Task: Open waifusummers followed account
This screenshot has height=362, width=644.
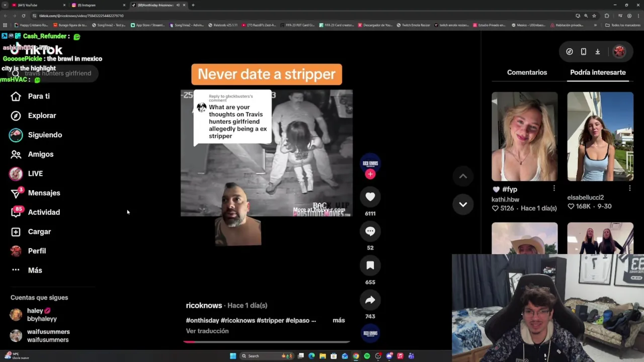Action: [x=40, y=336]
